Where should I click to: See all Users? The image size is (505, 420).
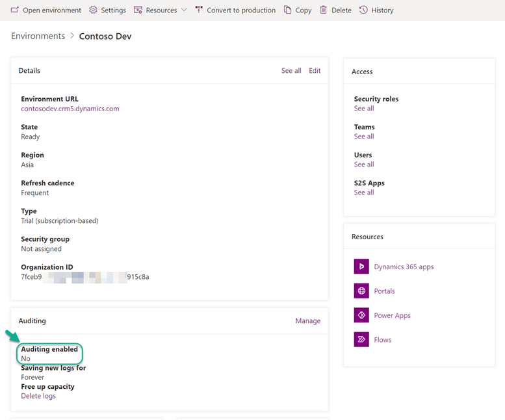(364, 164)
